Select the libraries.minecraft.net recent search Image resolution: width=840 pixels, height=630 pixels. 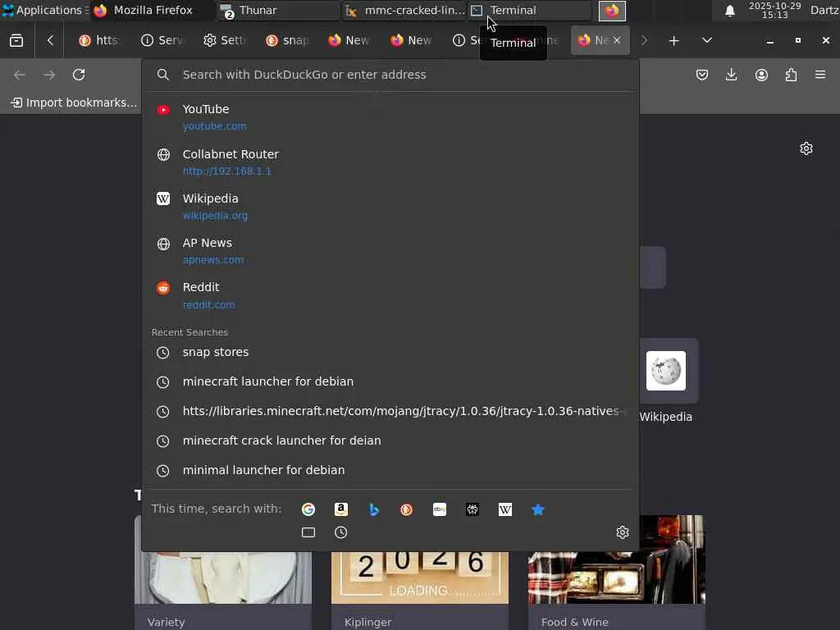coord(390,412)
